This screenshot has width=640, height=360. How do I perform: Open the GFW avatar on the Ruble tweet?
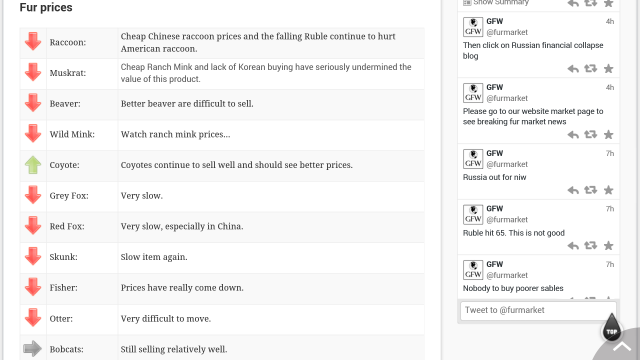click(473, 214)
